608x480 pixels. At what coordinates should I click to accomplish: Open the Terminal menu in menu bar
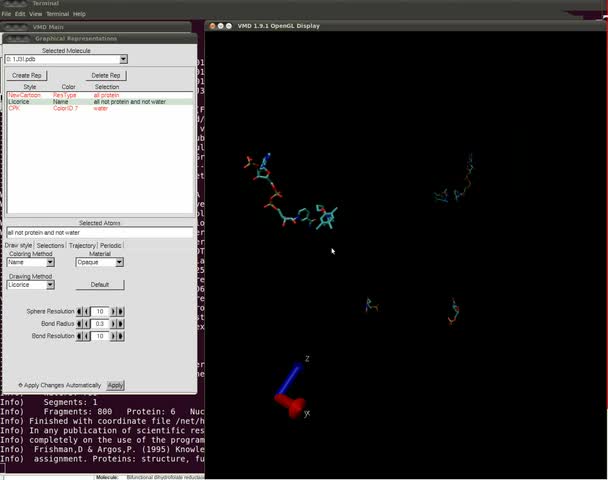pos(57,14)
